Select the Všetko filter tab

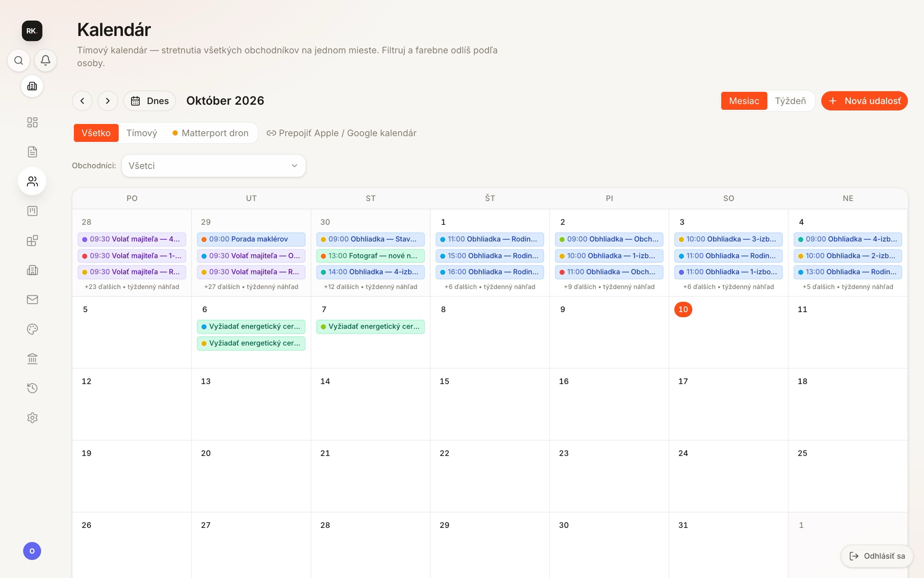click(96, 133)
